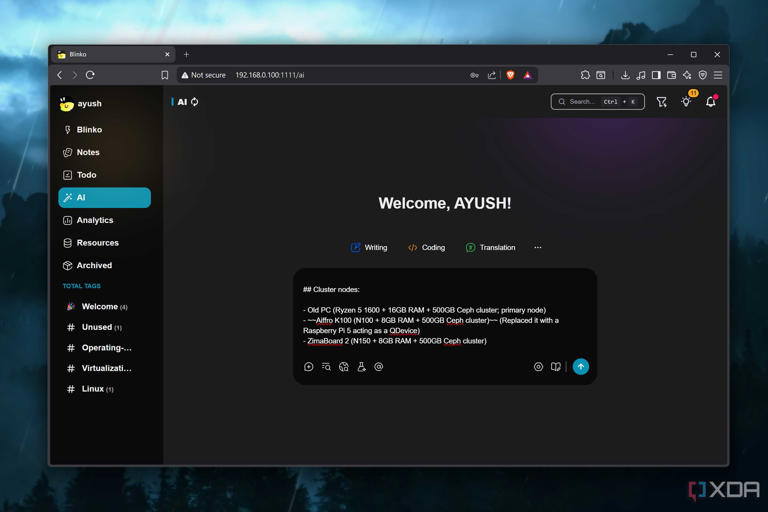Click the lightbulb icon with badge
Viewport: 768px width, 512px height.
tap(686, 101)
